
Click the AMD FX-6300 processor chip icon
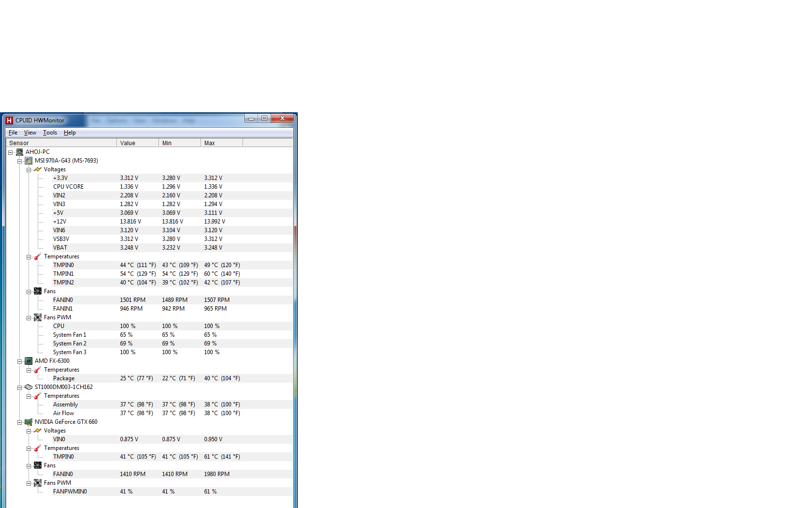click(x=29, y=361)
